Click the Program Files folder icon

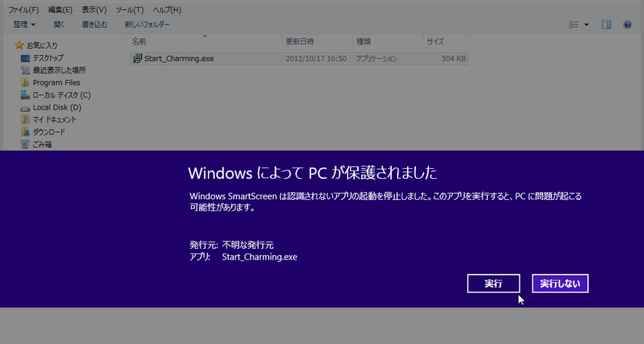(x=25, y=82)
